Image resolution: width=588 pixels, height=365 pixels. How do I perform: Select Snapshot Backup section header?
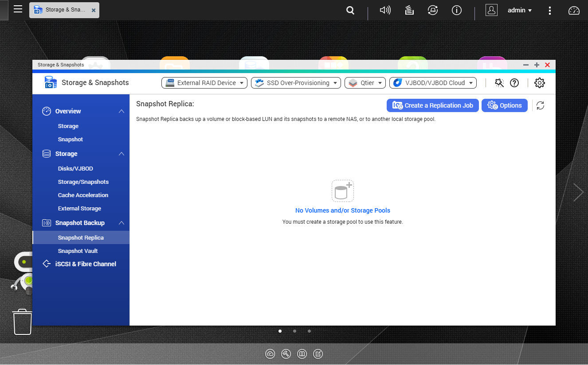[x=80, y=223]
